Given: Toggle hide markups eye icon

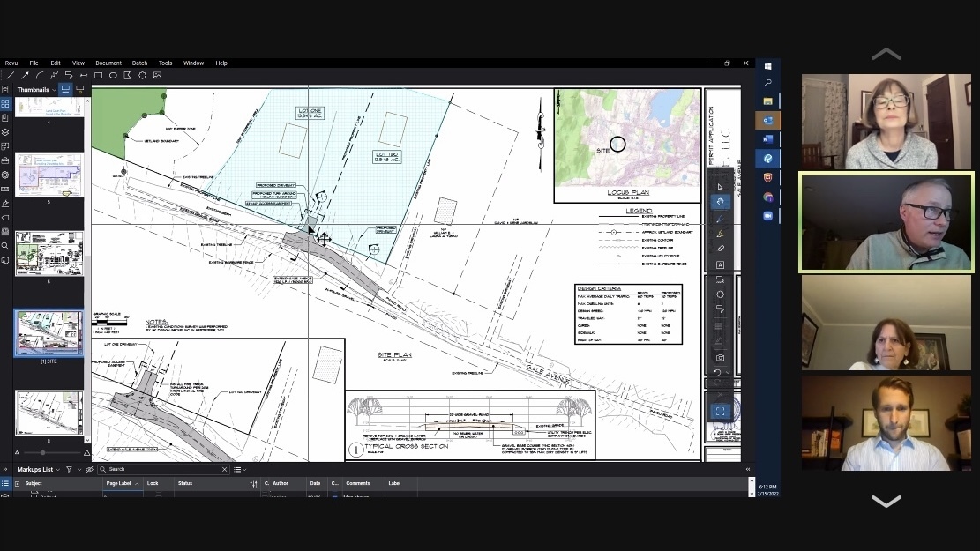Looking at the screenshot, I should (x=89, y=470).
